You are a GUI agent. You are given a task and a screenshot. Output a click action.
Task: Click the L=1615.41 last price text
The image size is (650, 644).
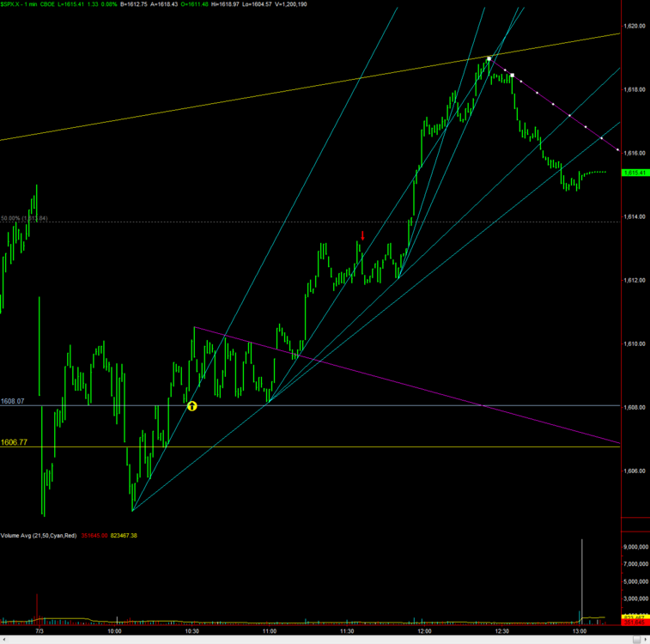click(x=70, y=4)
